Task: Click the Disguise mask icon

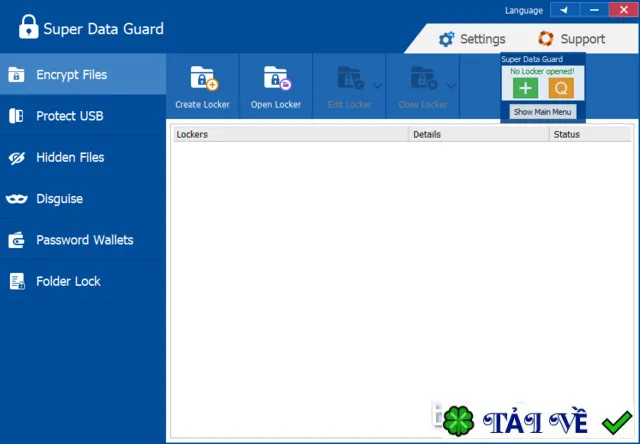Action: 17,199
